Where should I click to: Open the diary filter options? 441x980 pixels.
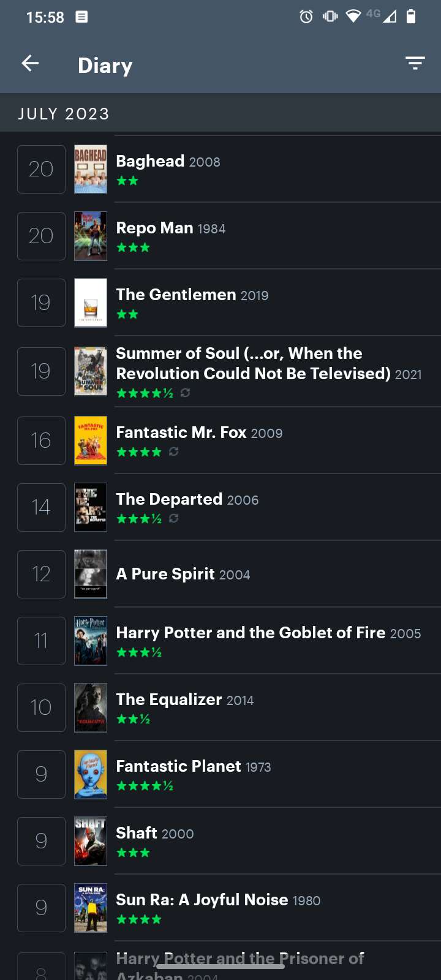(415, 63)
